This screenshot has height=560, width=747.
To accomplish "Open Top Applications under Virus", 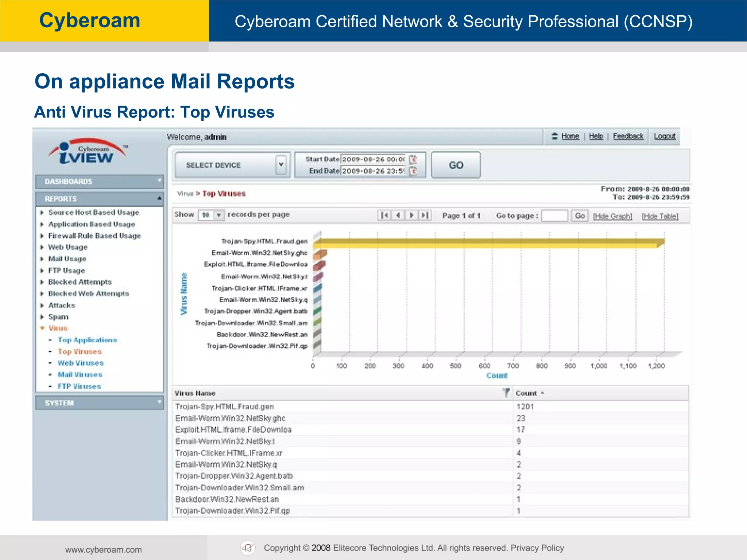I will click(88, 340).
